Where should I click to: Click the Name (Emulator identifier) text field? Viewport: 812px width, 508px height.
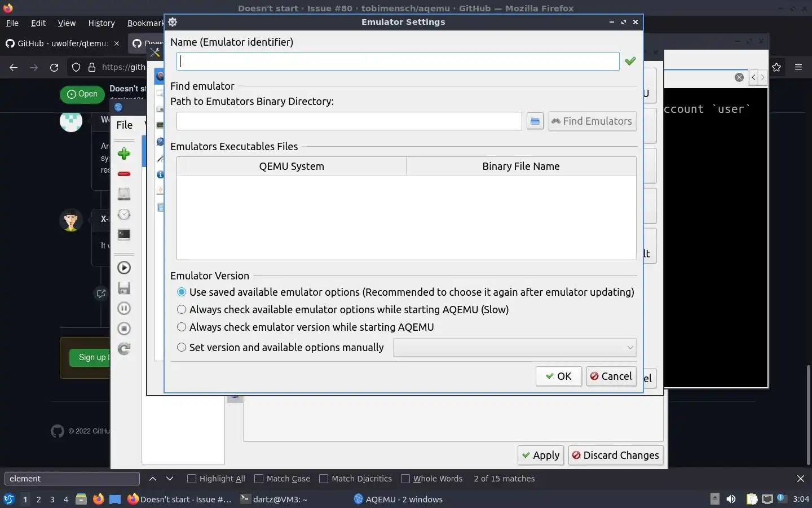[398, 61]
